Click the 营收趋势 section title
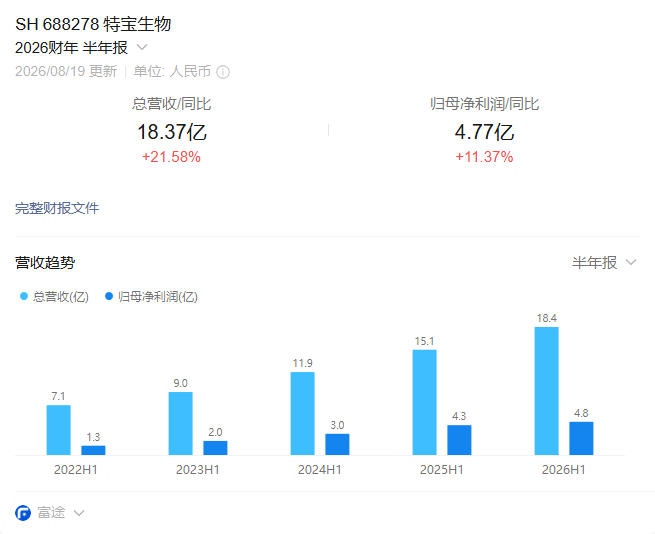Image resolution: width=655 pixels, height=534 pixels. click(45, 263)
